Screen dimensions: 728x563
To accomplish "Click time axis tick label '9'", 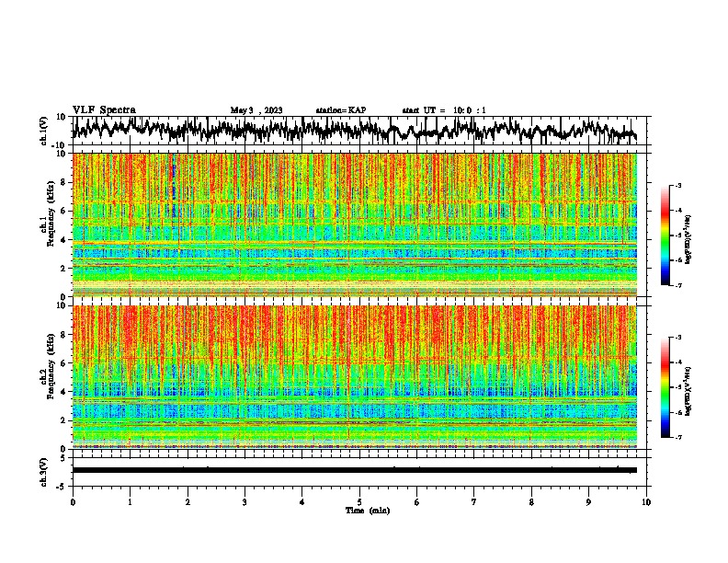I will pos(588,502).
